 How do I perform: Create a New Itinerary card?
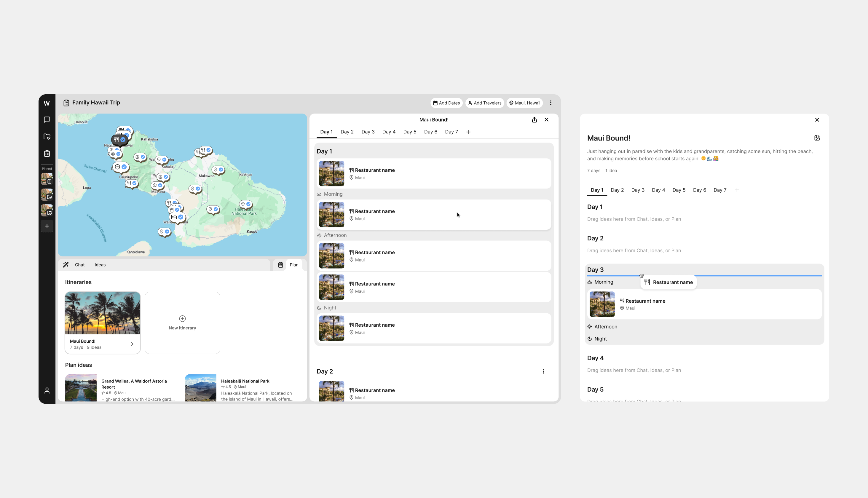coord(182,323)
